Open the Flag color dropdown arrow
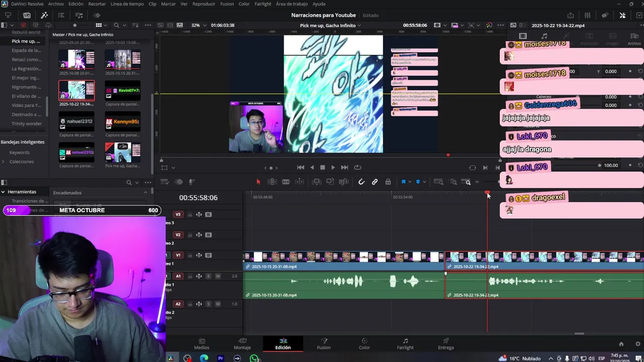The height and width of the screenshot is (362, 644). [x=410, y=182]
